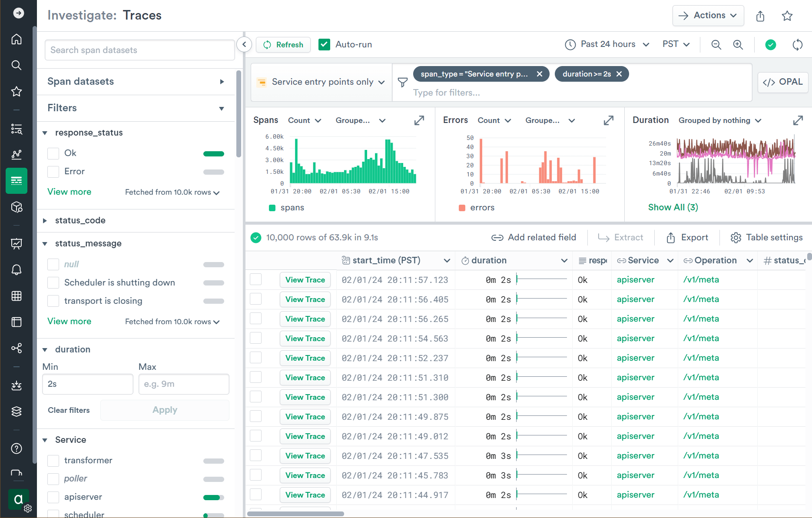Screen dimensions: 812x518
Task: Click the share icon in header
Action: 760,16
